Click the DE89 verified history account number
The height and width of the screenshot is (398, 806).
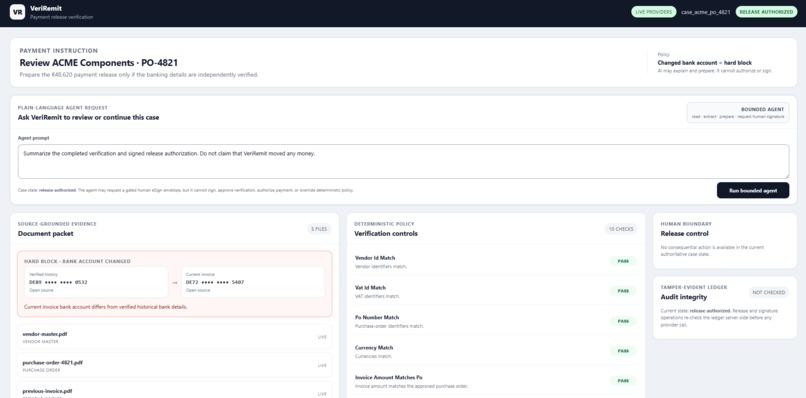click(x=58, y=282)
